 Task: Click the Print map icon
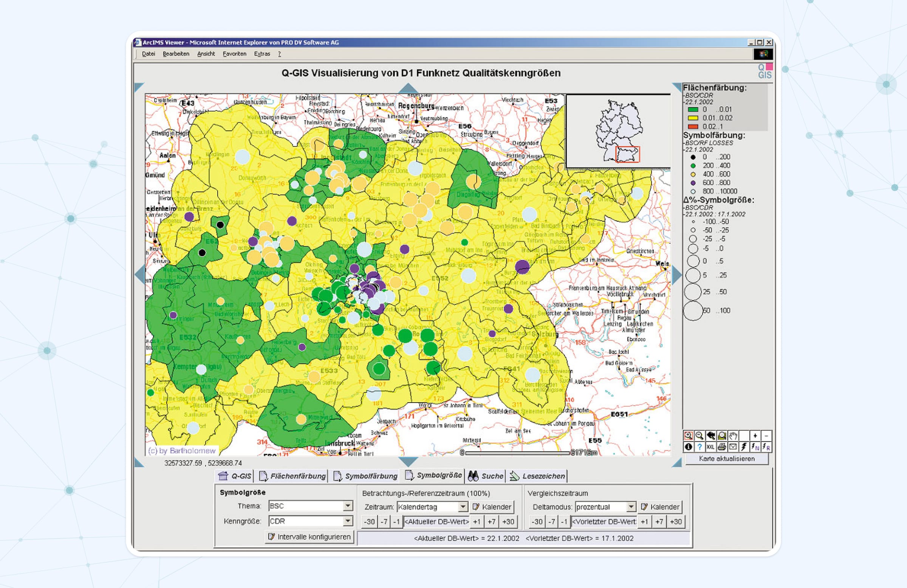(x=721, y=448)
